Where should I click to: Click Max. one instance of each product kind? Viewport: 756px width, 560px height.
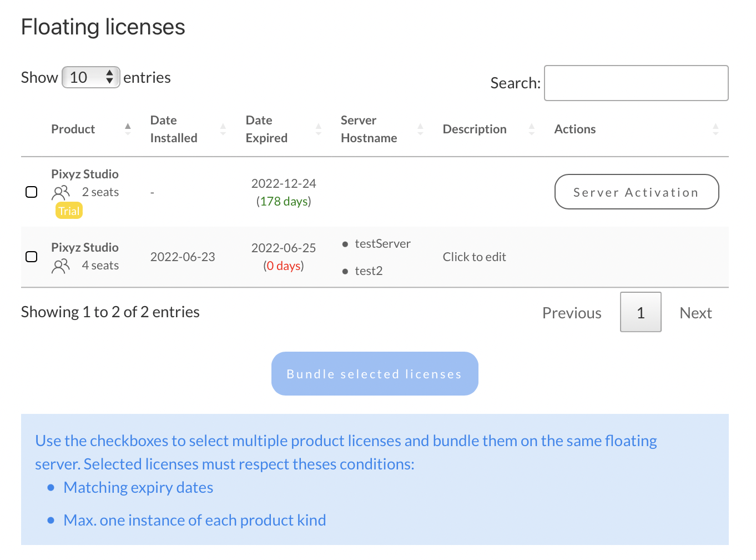[x=195, y=520]
